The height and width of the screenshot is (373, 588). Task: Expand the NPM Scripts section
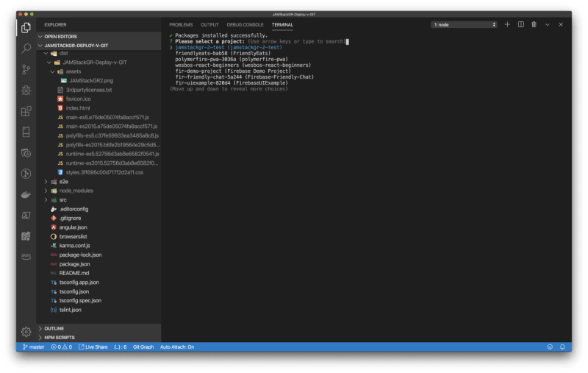pyautogui.click(x=98, y=338)
